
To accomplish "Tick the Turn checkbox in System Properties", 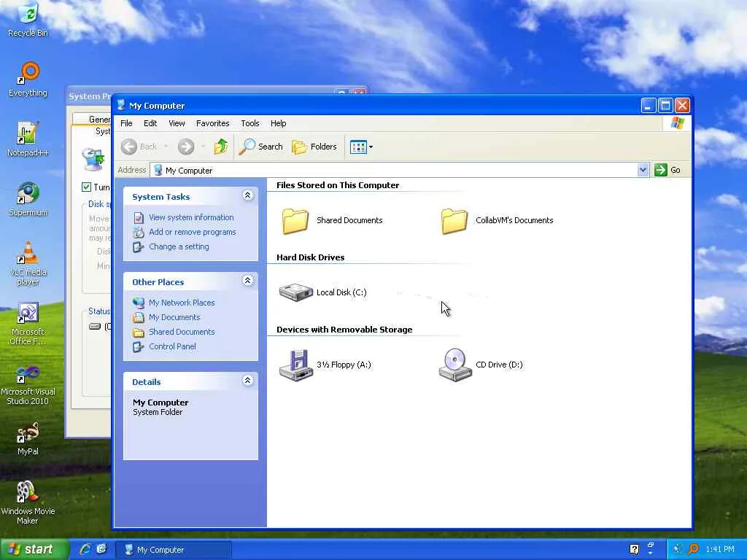I will [86, 187].
